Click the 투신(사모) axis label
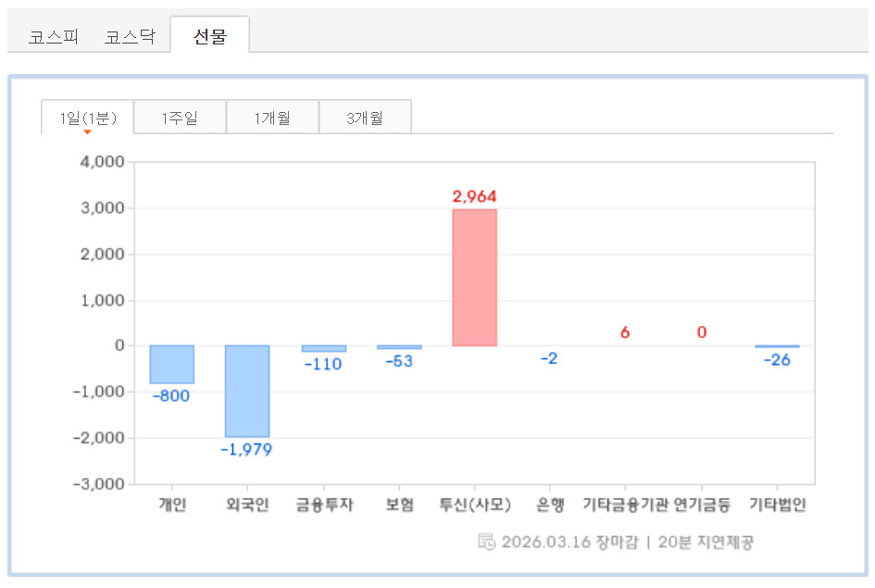Screen dimensions: 875x588 pos(475,505)
